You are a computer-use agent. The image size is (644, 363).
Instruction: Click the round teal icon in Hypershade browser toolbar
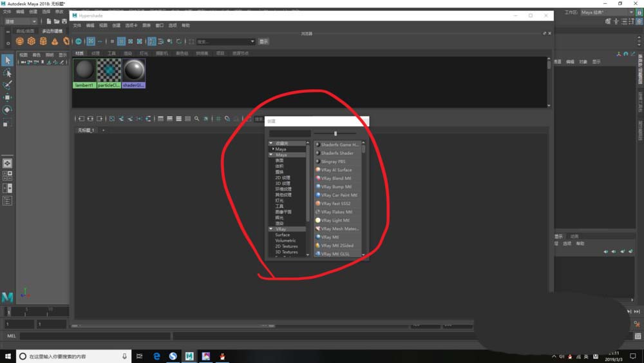coord(79,41)
